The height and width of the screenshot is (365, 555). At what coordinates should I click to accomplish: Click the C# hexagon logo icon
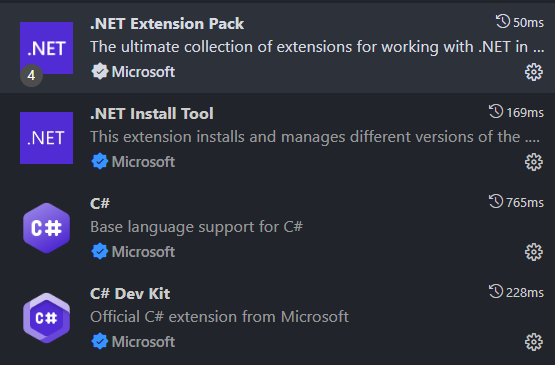pyautogui.click(x=46, y=228)
